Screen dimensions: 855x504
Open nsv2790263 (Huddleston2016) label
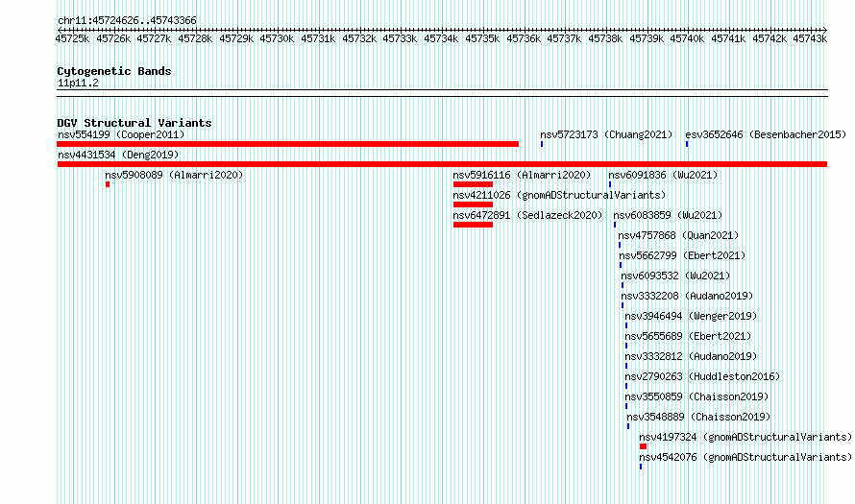(702, 376)
